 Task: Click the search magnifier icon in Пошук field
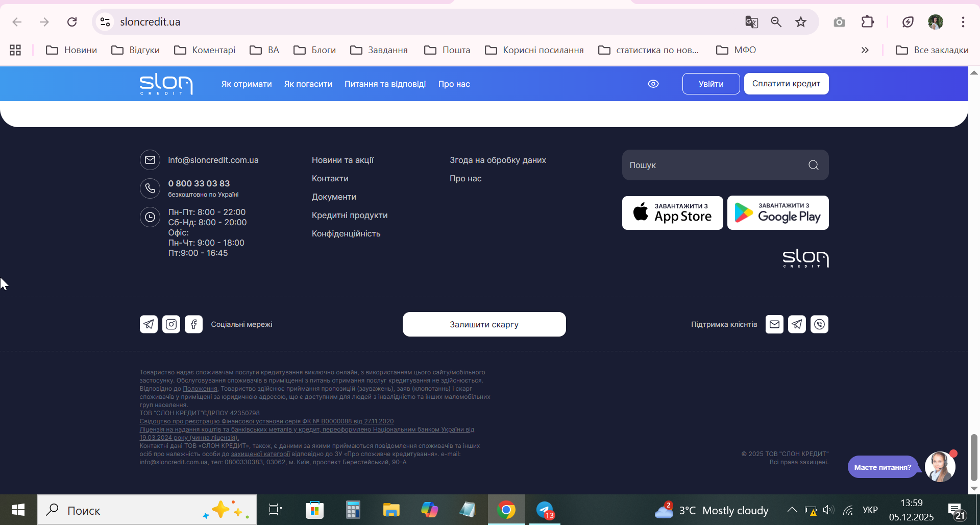pyautogui.click(x=814, y=165)
